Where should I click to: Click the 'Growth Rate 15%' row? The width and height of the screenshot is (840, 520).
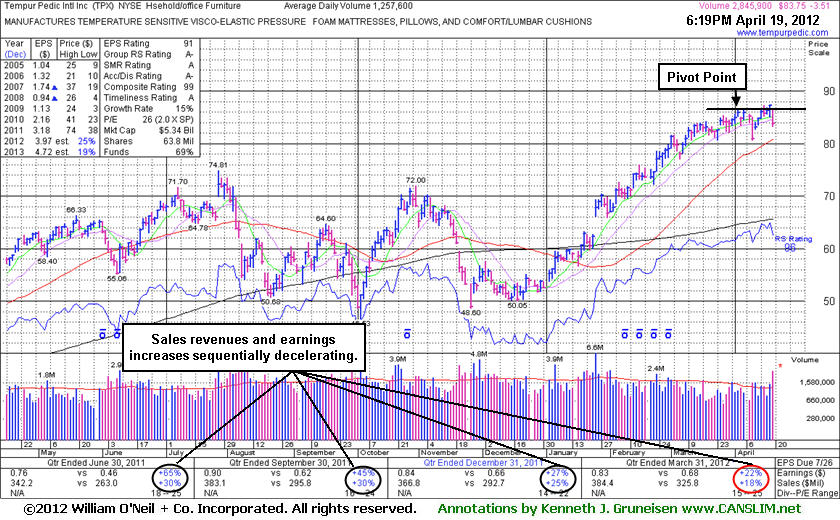click(x=148, y=109)
